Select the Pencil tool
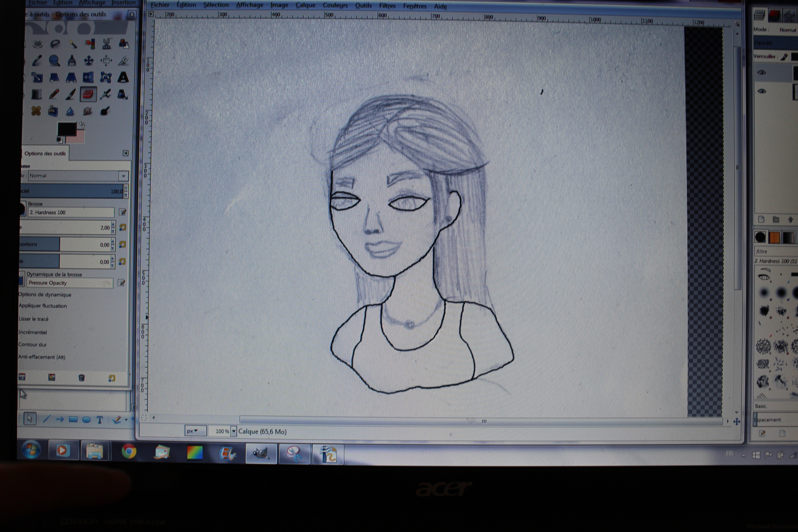Image resolution: width=798 pixels, height=532 pixels. point(54,94)
